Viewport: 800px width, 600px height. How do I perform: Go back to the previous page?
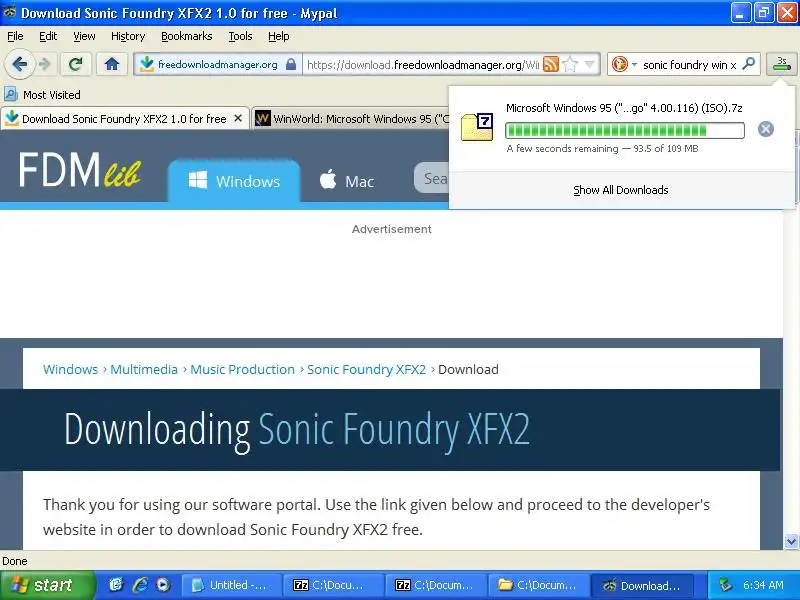click(x=19, y=64)
